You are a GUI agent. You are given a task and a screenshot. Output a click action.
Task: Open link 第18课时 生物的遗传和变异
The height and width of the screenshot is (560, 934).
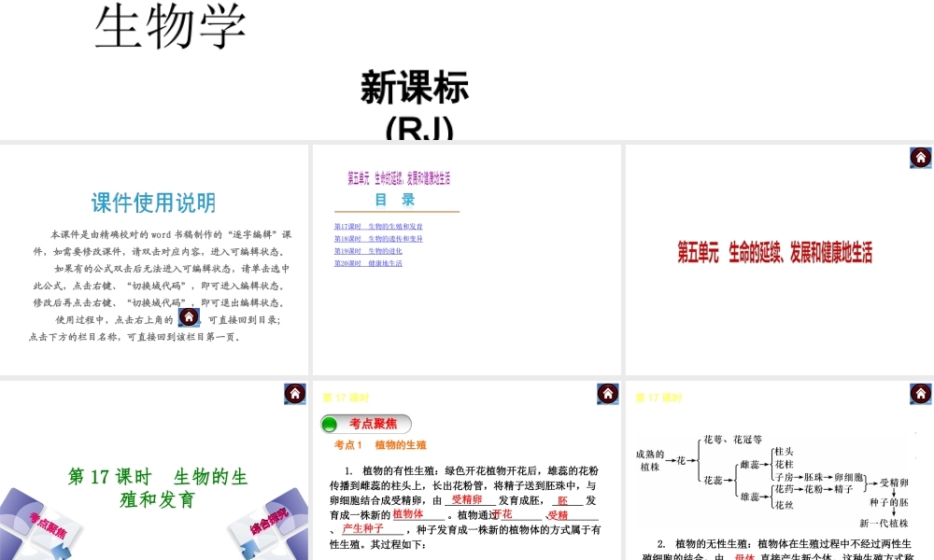[378, 239]
